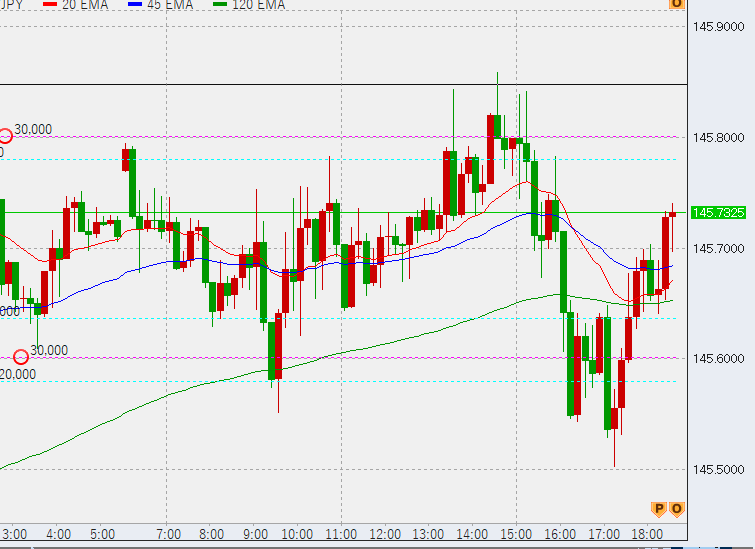755x549 pixels.
Task: Click the 30,000 order label near 145.60
Action: (x=49, y=350)
